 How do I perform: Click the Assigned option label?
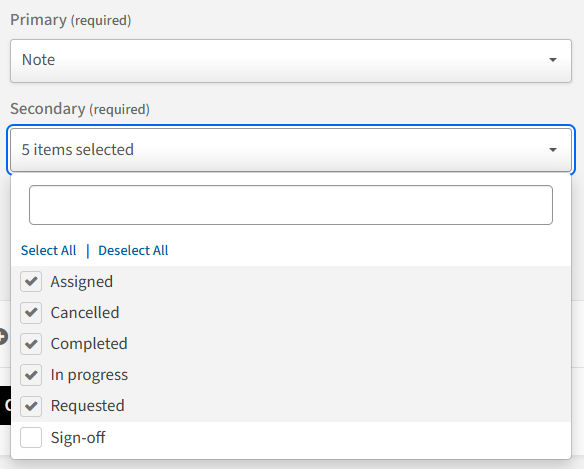[82, 282]
